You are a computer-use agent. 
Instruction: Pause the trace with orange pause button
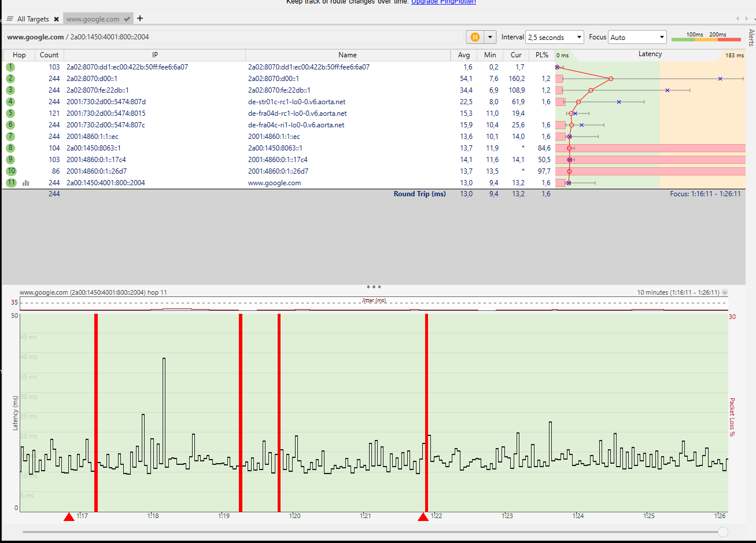tap(475, 37)
